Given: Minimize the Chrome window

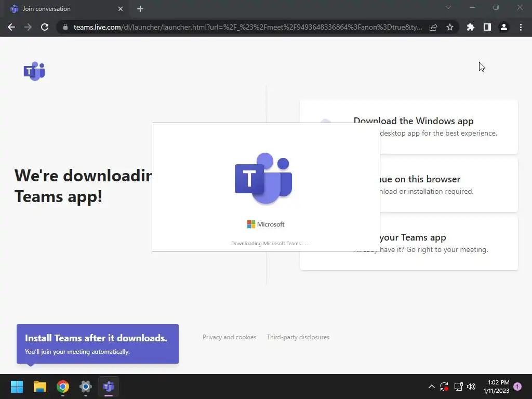Looking at the screenshot, I should pyautogui.click(x=472, y=7).
